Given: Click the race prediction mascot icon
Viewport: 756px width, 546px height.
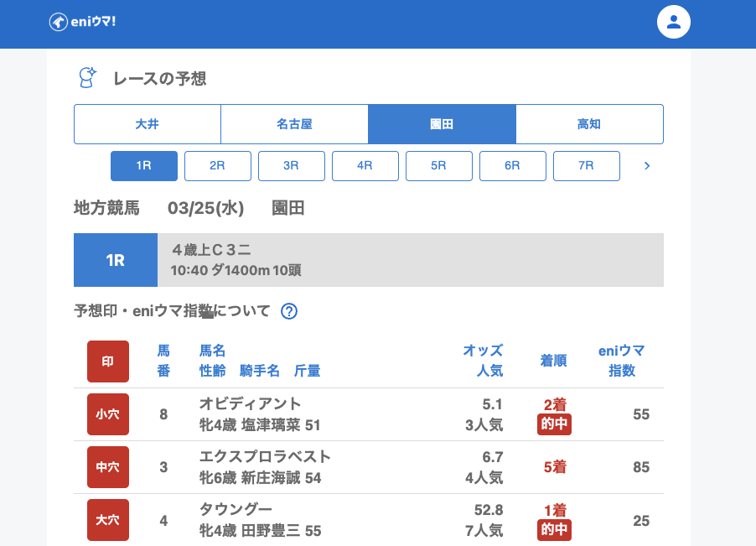Looking at the screenshot, I should 87,78.
